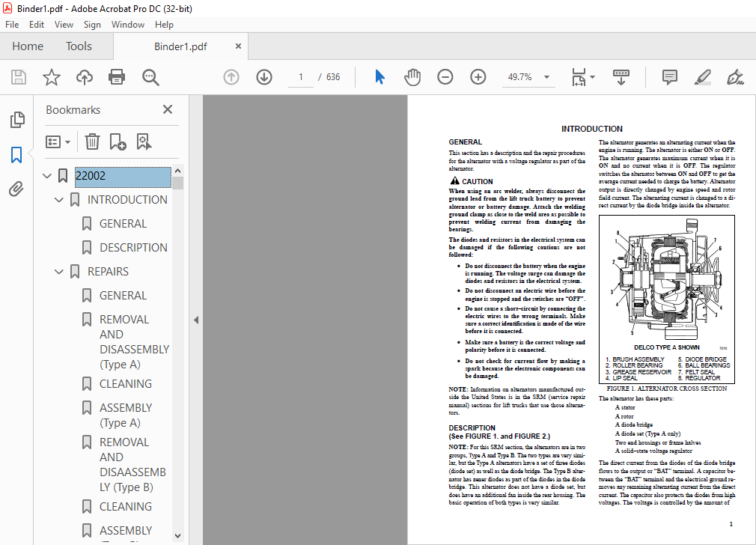Zoom out with the minus button
This screenshot has width=756, height=545.
pyautogui.click(x=445, y=77)
